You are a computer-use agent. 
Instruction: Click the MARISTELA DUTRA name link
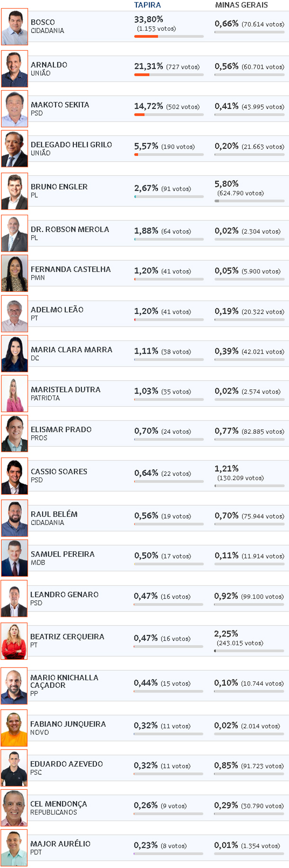(x=65, y=390)
